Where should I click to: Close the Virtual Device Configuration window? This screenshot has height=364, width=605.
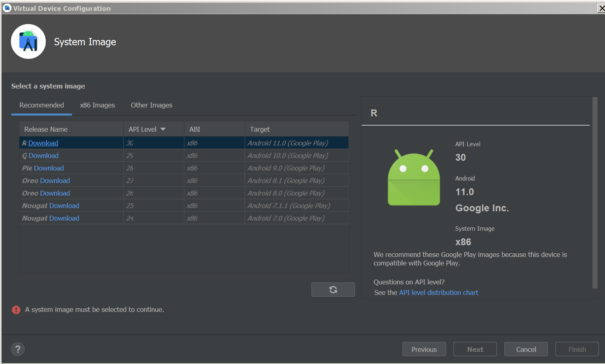click(x=601, y=8)
